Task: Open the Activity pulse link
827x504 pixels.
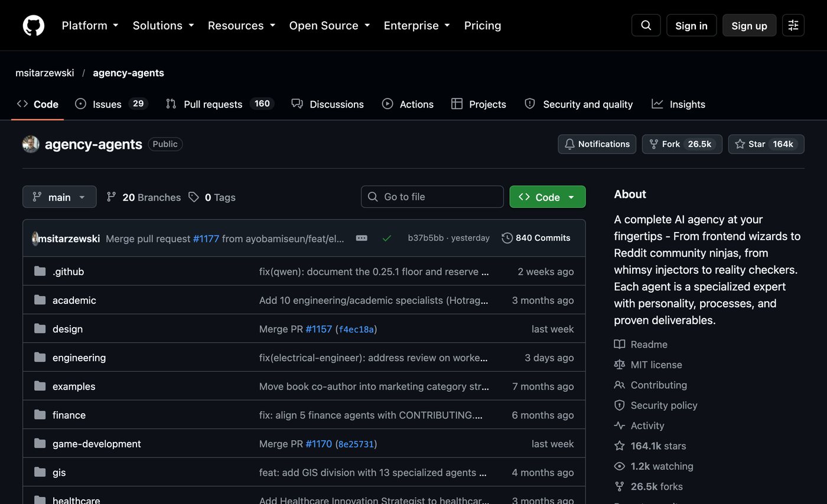Action: pyautogui.click(x=639, y=426)
